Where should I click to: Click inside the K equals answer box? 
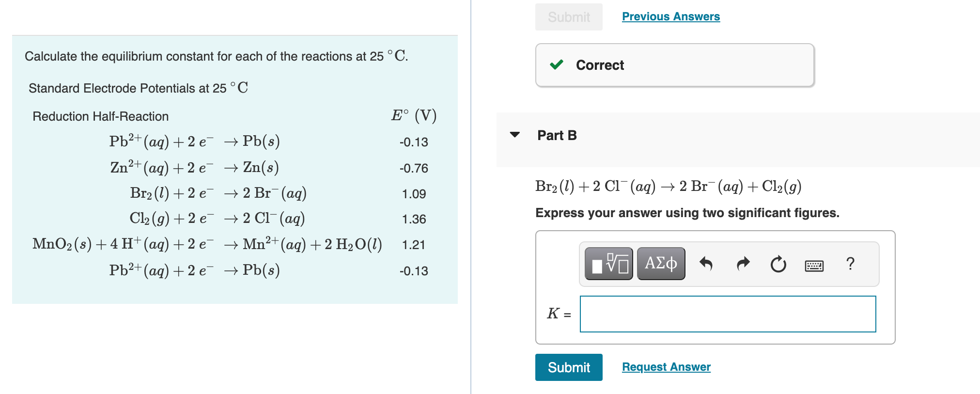[727, 315]
